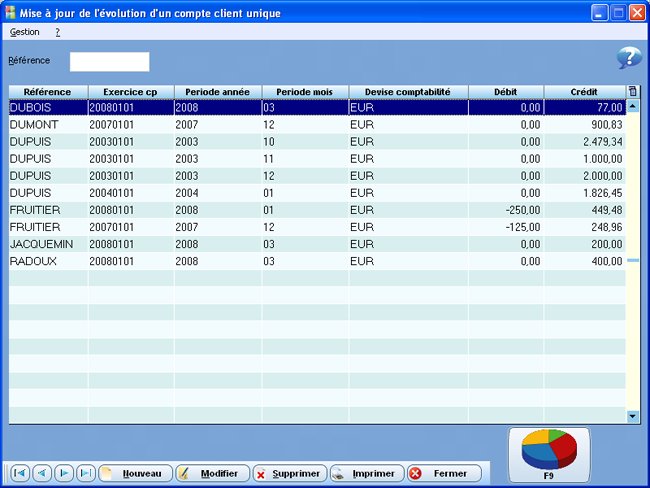650x488 pixels.
Task: Click the Imprimer button
Action: click(367, 473)
